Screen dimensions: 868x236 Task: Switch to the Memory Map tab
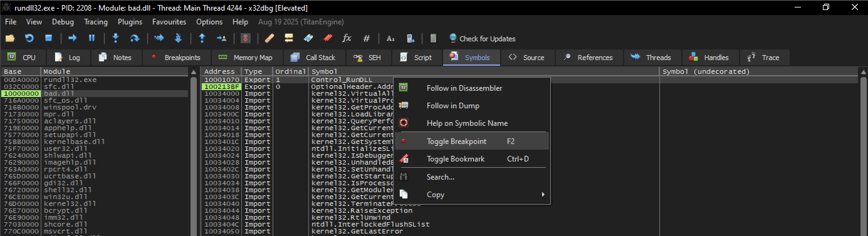[x=247, y=58]
